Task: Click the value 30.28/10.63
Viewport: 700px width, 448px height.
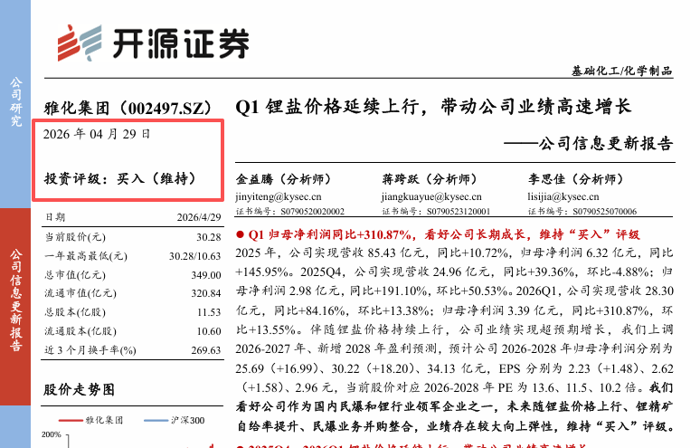Action: (x=195, y=256)
